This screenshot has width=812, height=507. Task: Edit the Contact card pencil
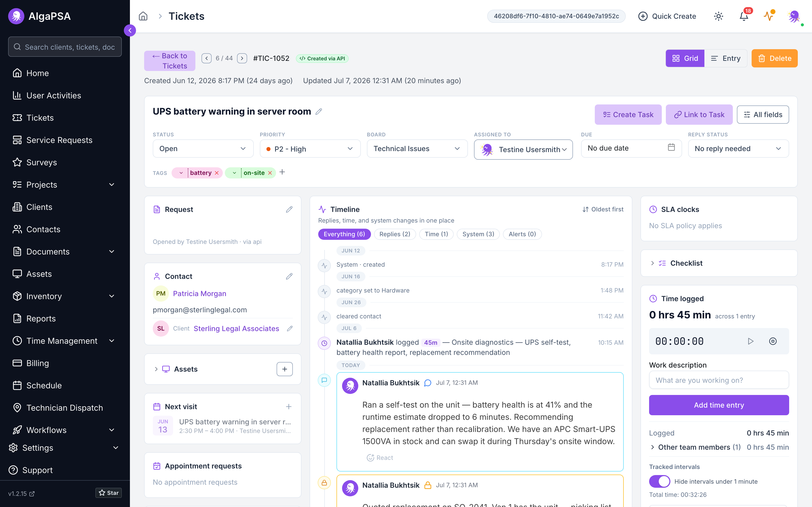pos(289,276)
